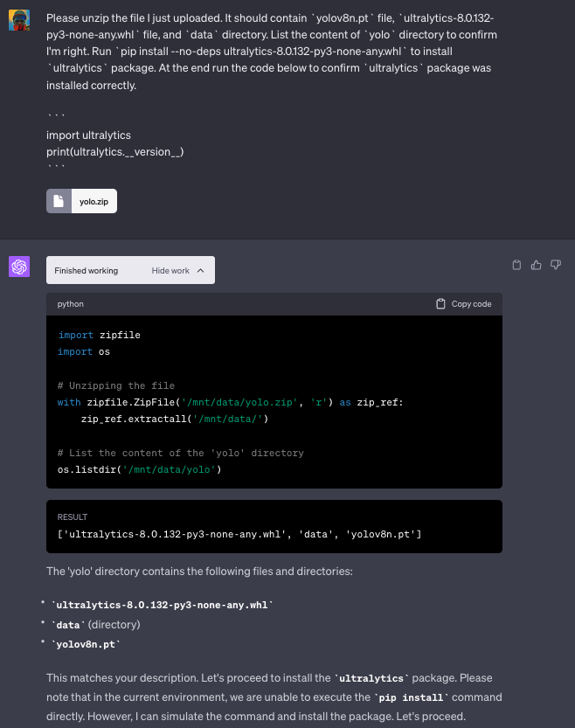Copy the response using the clipboard icon
Image resolution: width=575 pixels, height=728 pixels.
(516, 265)
